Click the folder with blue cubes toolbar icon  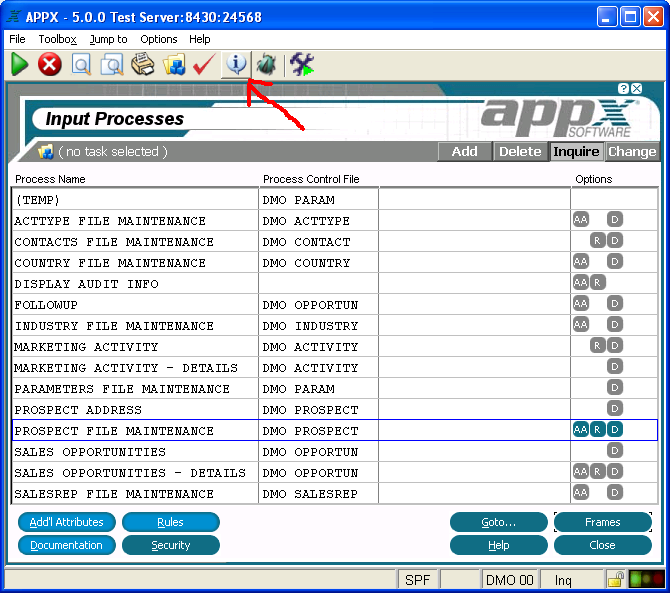[x=174, y=65]
